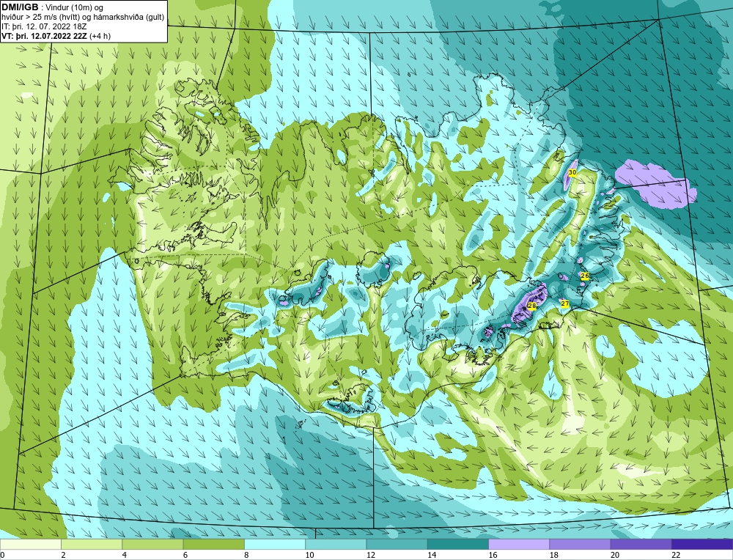Viewport: 733px width, 560px height.
Task: Click the scale label 16
Action: (x=493, y=555)
